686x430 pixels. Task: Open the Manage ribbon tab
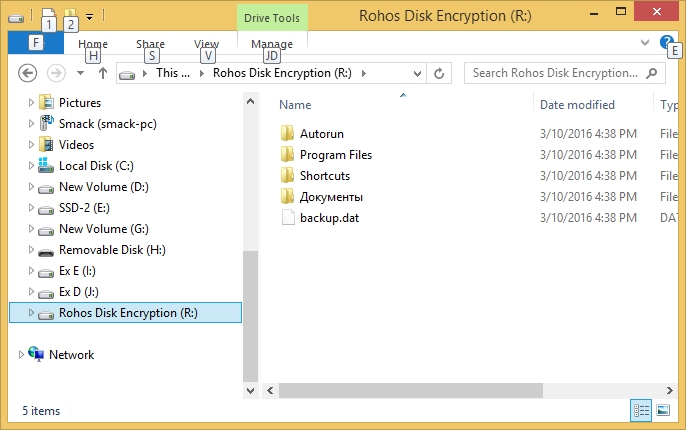coord(272,44)
